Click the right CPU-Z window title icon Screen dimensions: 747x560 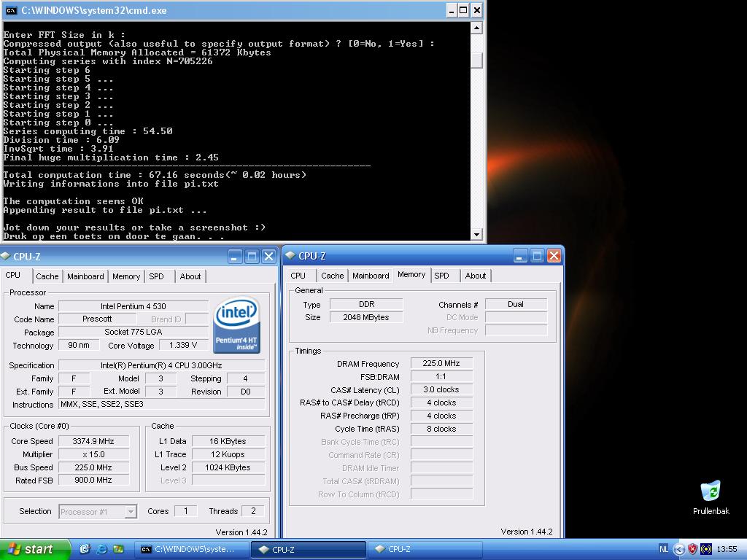[x=290, y=256]
